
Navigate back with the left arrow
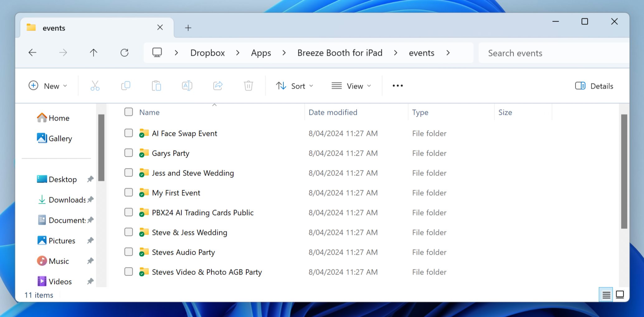[32, 53]
